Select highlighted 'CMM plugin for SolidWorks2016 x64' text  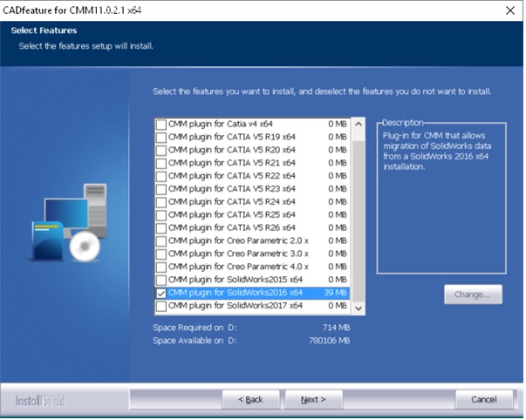click(x=236, y=293)
